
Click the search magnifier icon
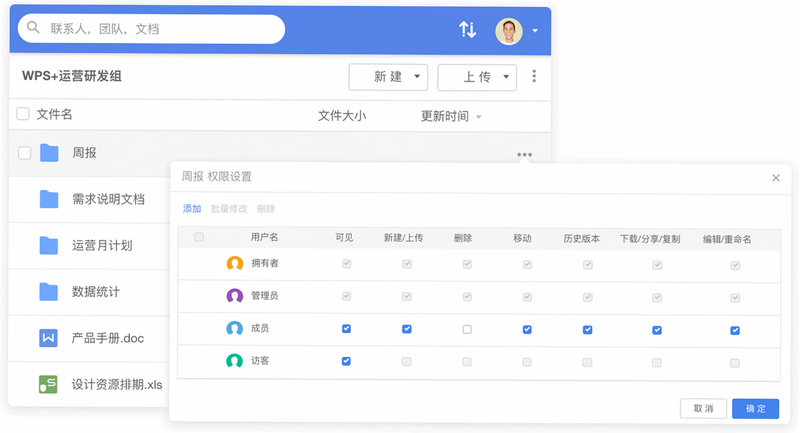pyautogui.click(x=33, y=27)
